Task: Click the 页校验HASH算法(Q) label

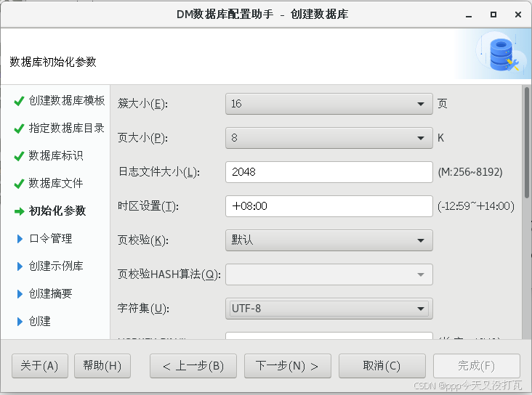Action: 169,274
